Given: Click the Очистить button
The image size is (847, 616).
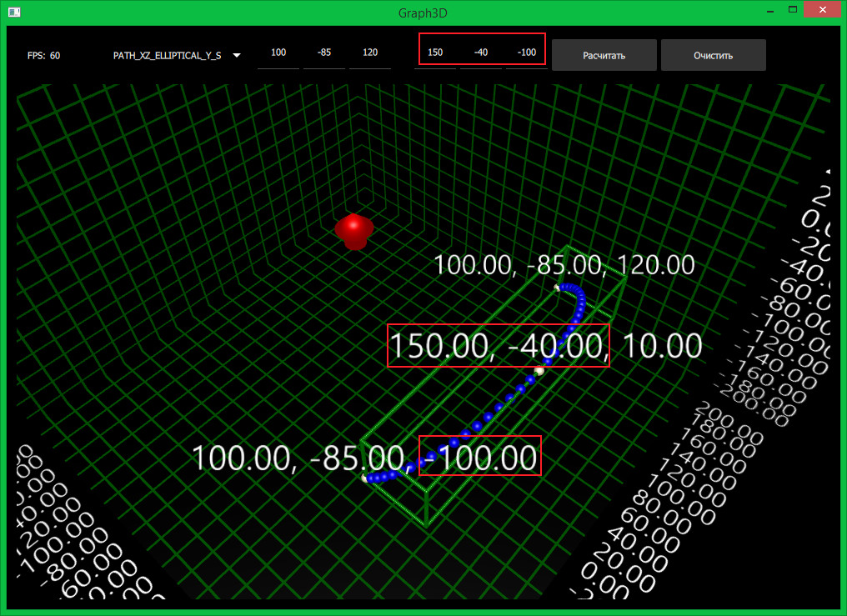Looking at the screenshot, I should coord(713,55).
